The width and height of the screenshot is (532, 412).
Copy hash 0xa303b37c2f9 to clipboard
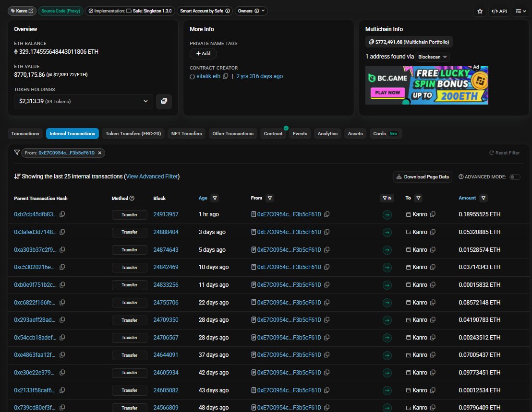(62, 250)
